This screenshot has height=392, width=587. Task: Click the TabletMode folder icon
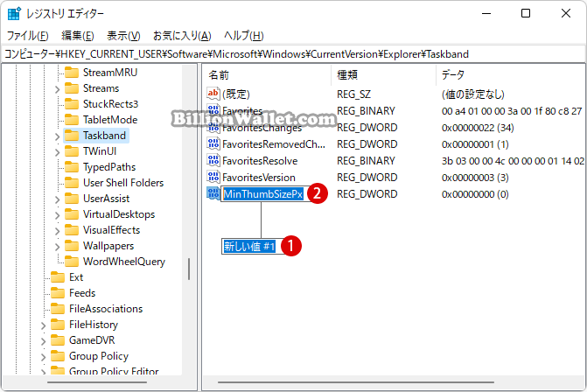click(x=72, y=119)
